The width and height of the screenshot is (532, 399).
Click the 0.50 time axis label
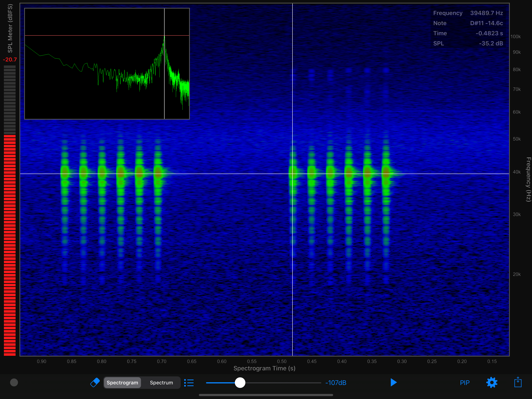coord(282,361)
